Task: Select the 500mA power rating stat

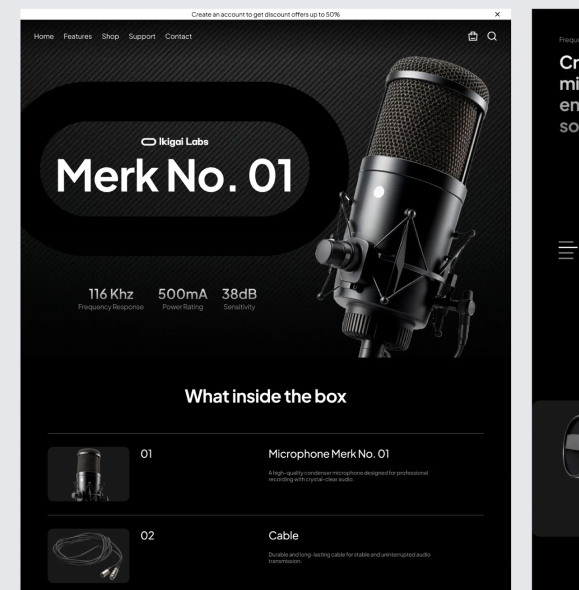Action: (x=183, y=299)
